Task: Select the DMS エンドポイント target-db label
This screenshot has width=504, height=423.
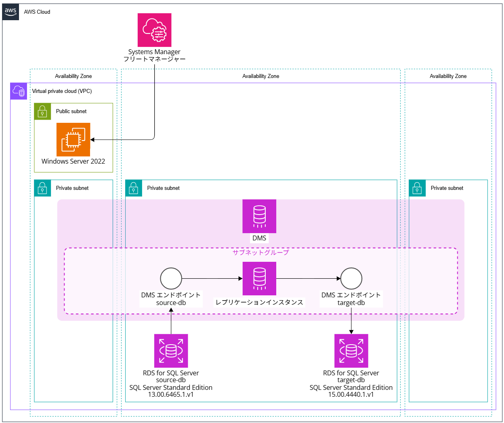Action: pyautogui.click(x=351, y=299)
